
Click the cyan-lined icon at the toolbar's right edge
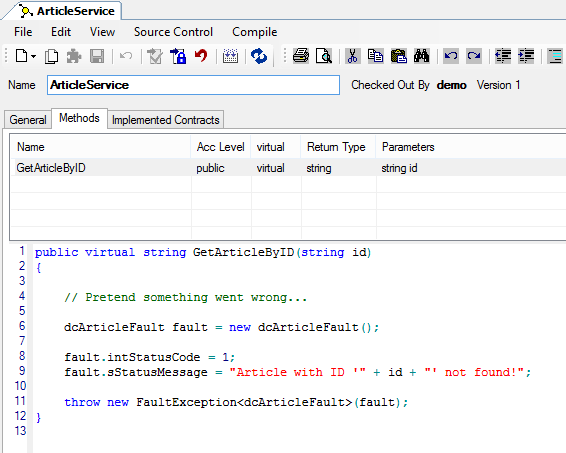tap(555, 56)
